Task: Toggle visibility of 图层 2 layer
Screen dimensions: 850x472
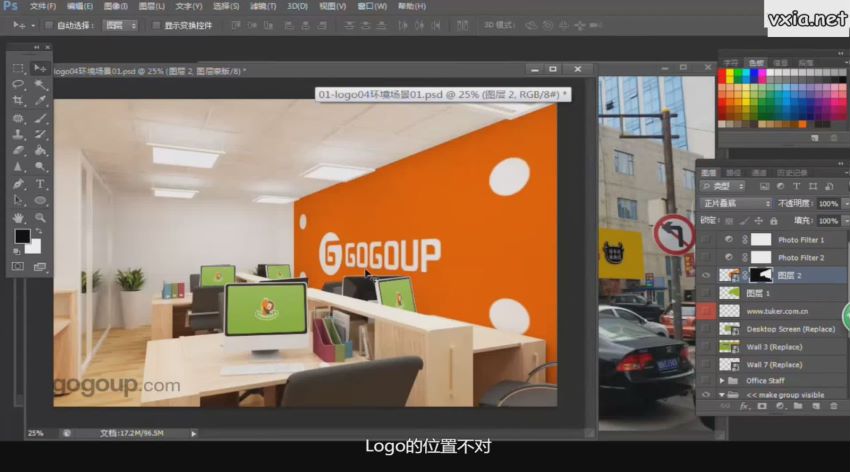Action: click(x=706, y=275)
